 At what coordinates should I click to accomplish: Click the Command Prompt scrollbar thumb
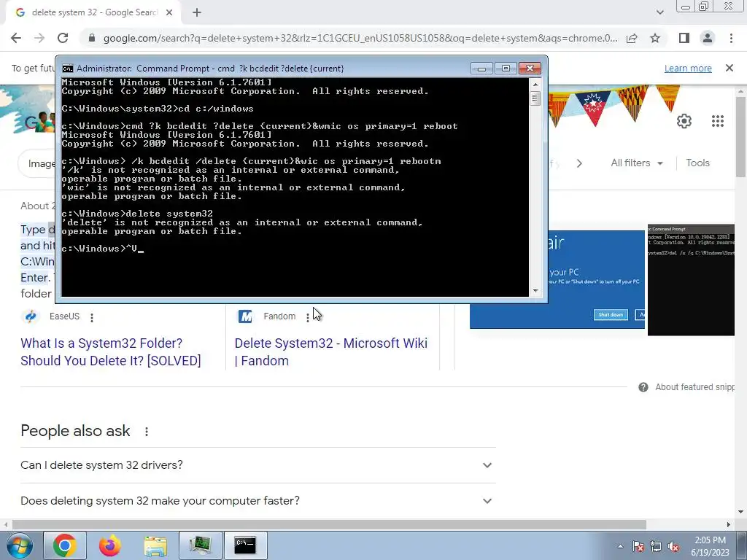pos(535,99)
